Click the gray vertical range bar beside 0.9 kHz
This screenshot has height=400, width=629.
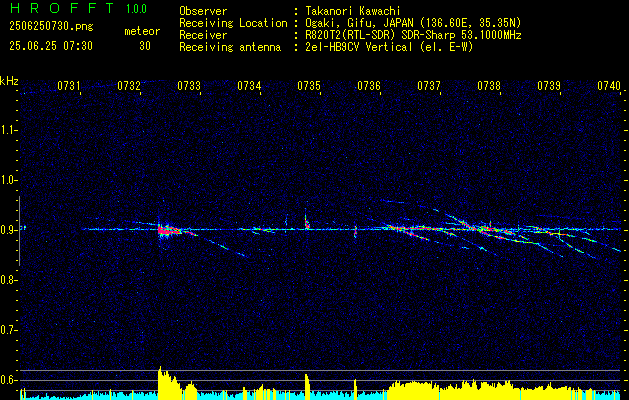tap(20, 231)
